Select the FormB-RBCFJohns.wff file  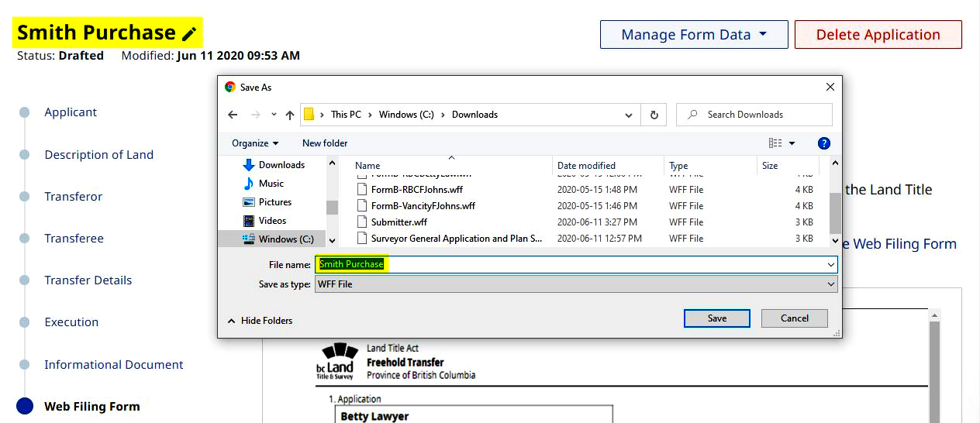pos(417,190)
